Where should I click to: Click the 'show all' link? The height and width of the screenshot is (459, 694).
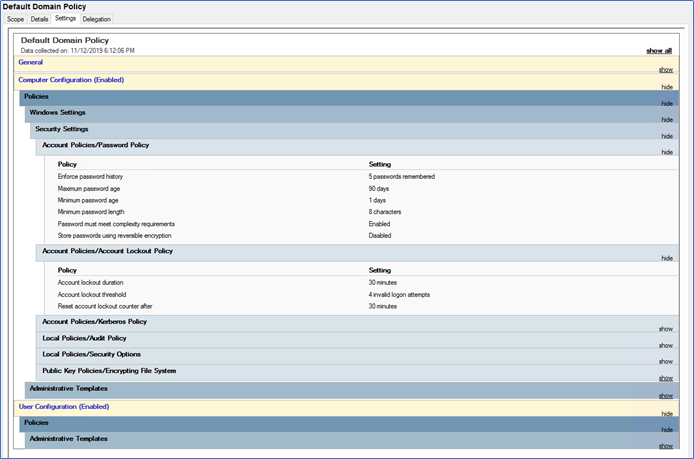click(x=659, y=50)
